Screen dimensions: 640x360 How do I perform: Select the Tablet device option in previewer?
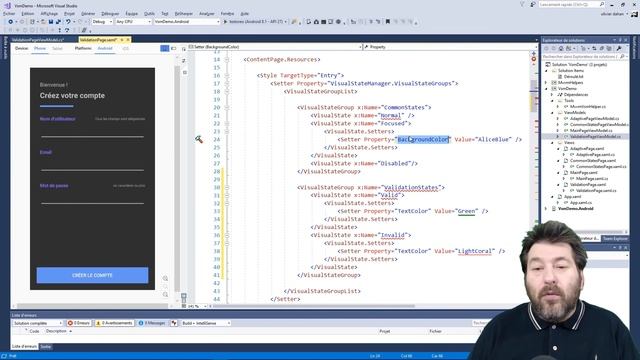58,48
